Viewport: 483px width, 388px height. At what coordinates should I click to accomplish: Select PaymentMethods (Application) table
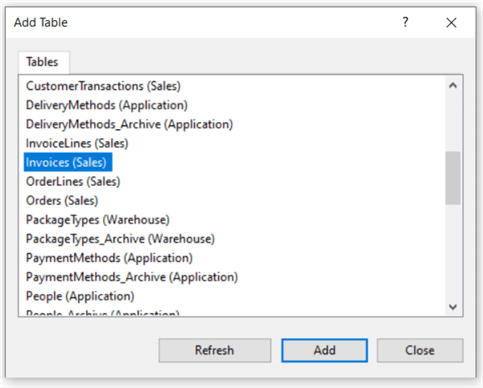click(x=109, y=258)
